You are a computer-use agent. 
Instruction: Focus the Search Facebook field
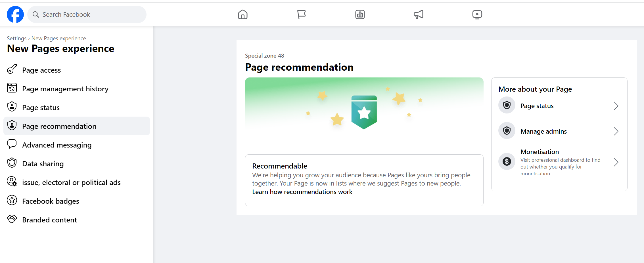coord(87,14)
